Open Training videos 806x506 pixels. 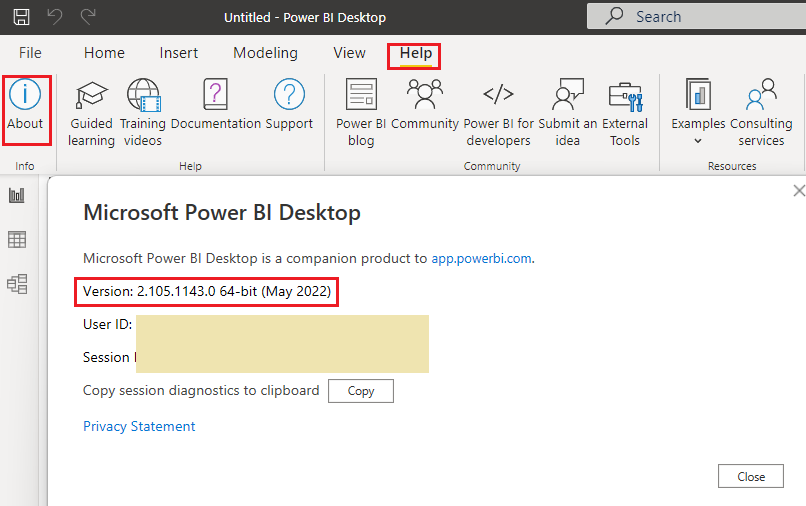coord(143,113)
